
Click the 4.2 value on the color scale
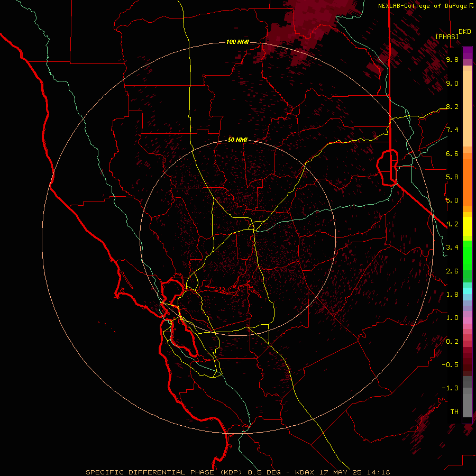coord(452,224)
